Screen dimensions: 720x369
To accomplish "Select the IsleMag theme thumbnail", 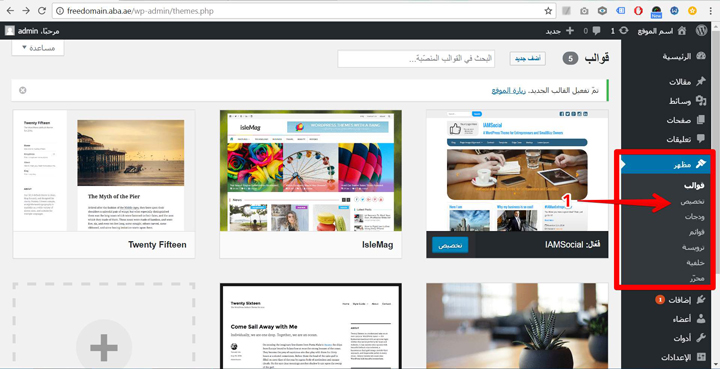I will click(x=310, y=170).
